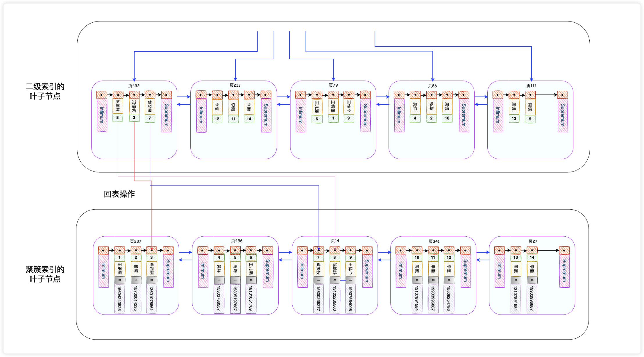Click id cell 5 in page 111
The width and height of the screenshot is (644, 357).
click(x=530, y=119)
